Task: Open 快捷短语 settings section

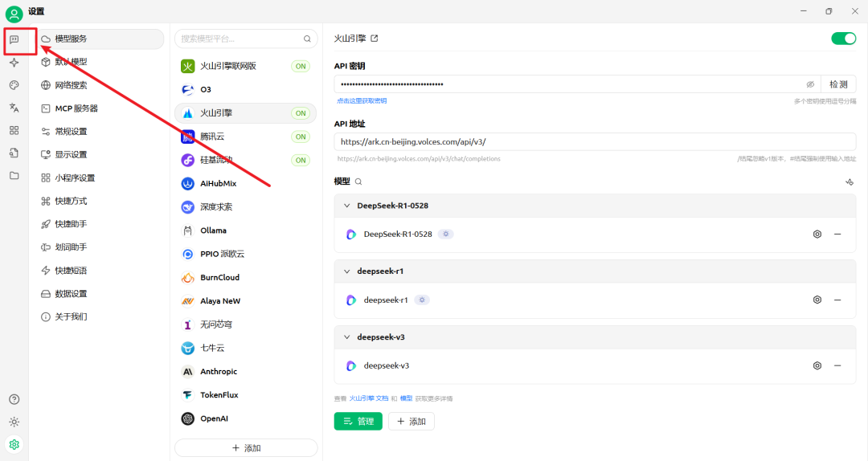Action: [x=100, y=271]
